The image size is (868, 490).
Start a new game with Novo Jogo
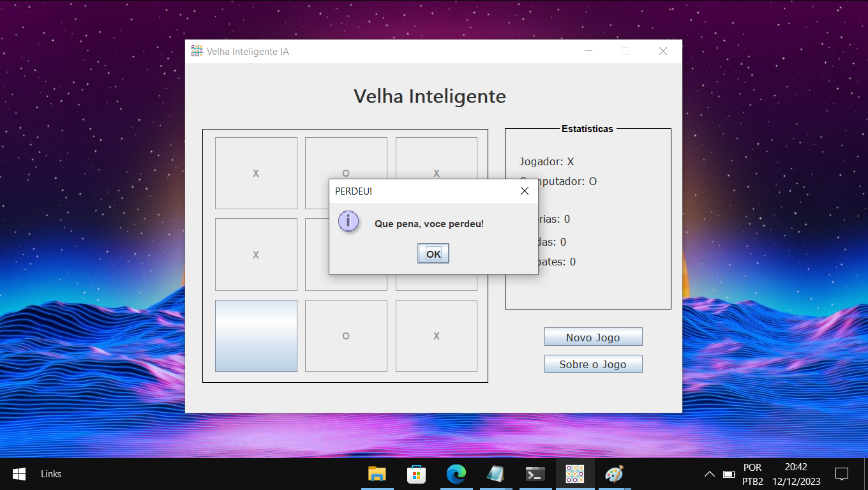593,337
